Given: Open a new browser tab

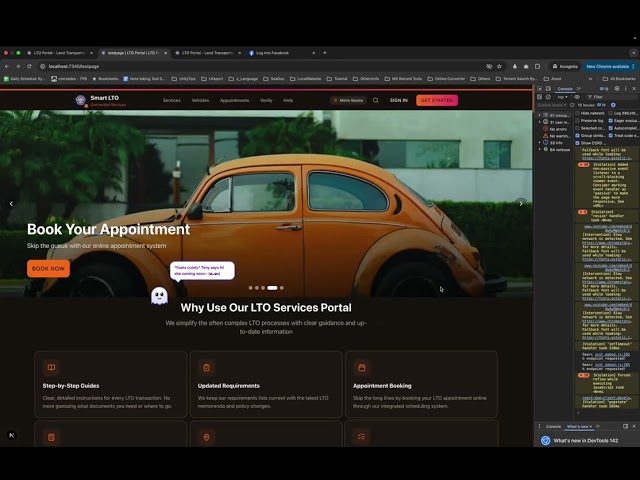Looking at the screenshot, I should (325, 53).
